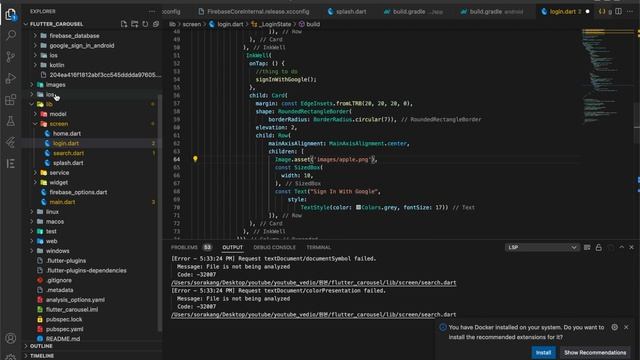This screenshot has width=640, height=360.
Task: Open README.md file
Action: (63, 339)
